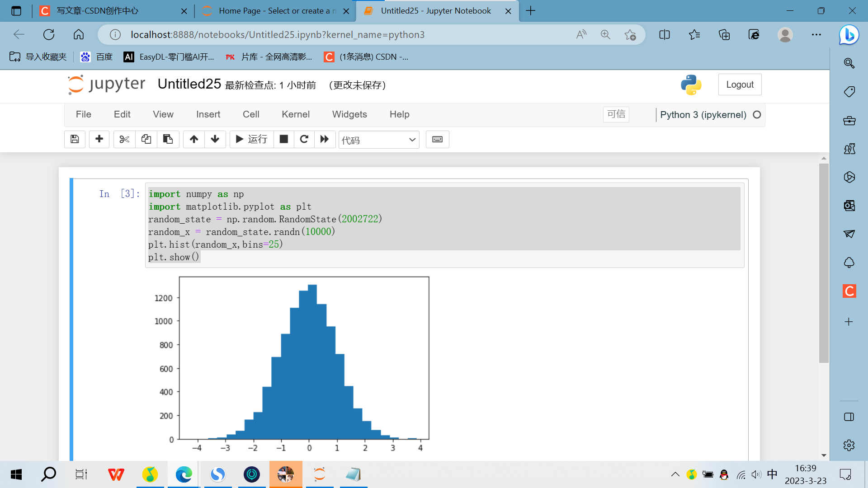The height and width of the screenshot is (488, 868).
Task: Move selected cell up arrow
Action: [194, 139]
